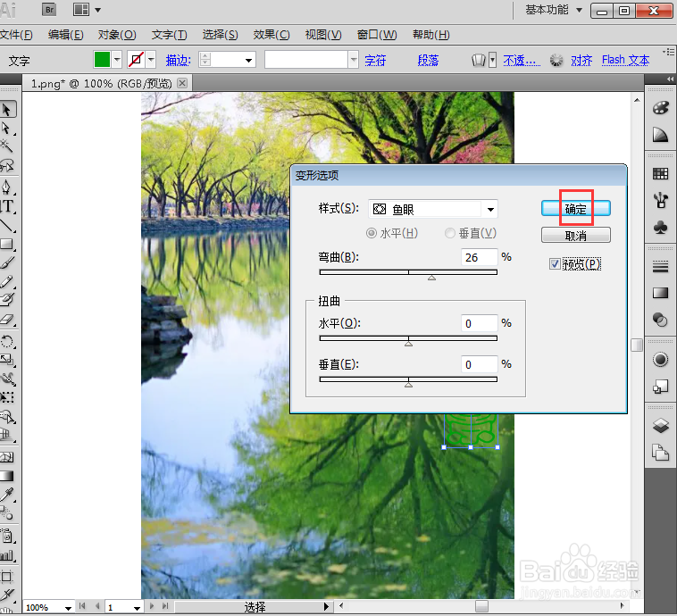Click the 描边 stroke link

coord(178,61)
